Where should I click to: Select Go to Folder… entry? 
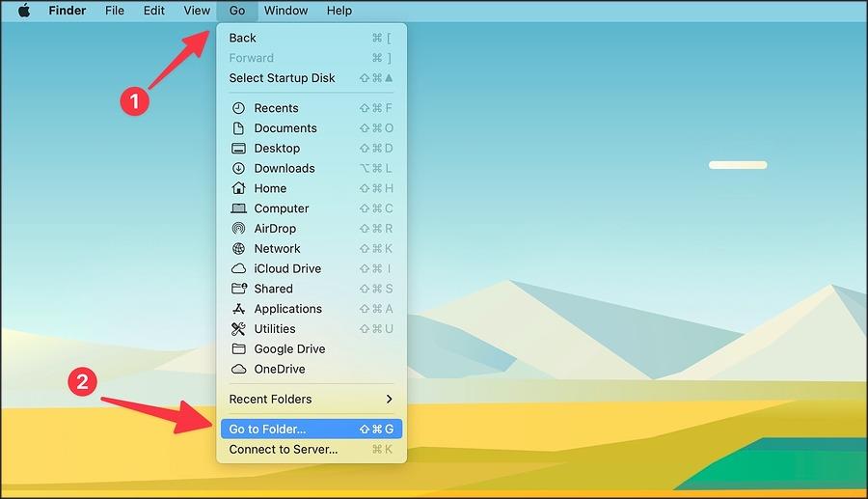pos(312,429)
